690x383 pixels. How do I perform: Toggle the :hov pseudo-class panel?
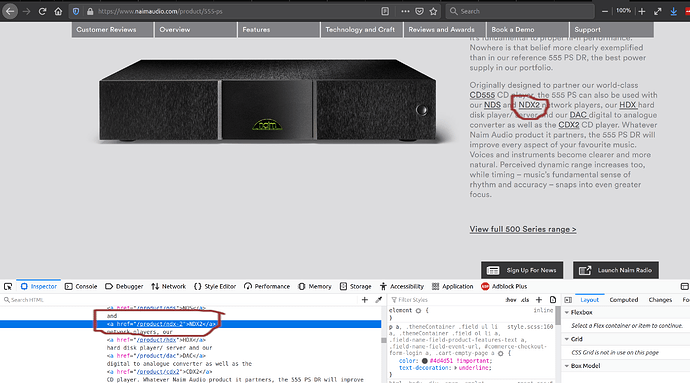point(510,300)
